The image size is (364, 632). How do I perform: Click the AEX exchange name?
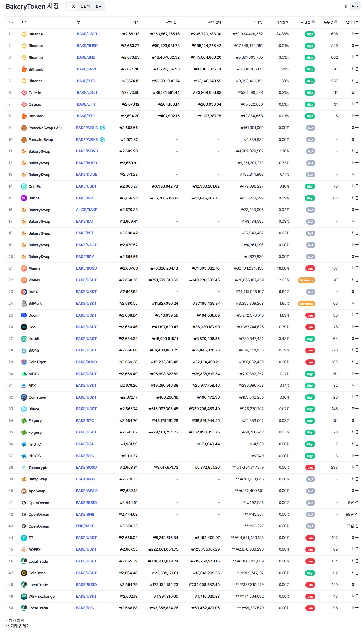(32, 386)
